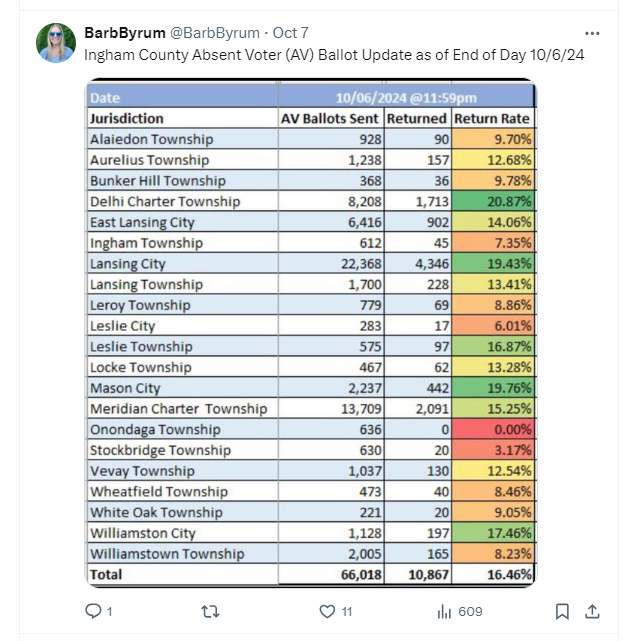Like the tweet with heart icon
Image resolution: width=636 pixels, height=641 pixels.
(327, 612)
